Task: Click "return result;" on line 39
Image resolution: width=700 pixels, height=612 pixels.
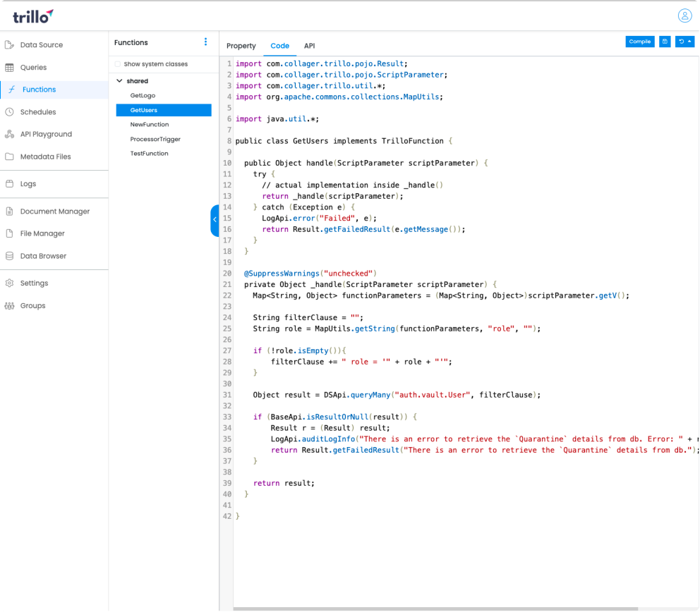Action: pos(284,483)
